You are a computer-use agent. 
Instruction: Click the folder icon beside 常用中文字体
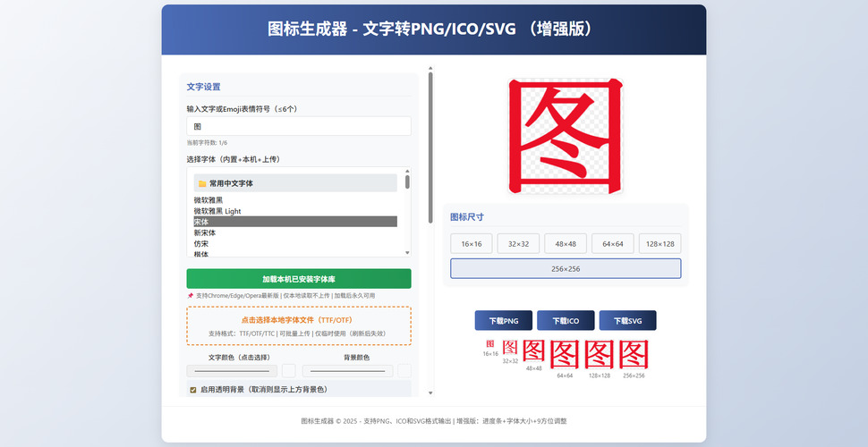point(202,183)
